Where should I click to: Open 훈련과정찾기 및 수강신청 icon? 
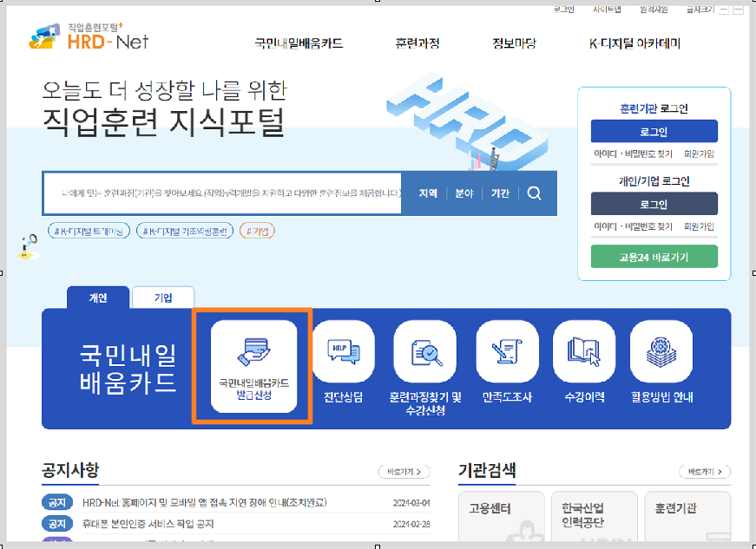(x=425, y=351)
